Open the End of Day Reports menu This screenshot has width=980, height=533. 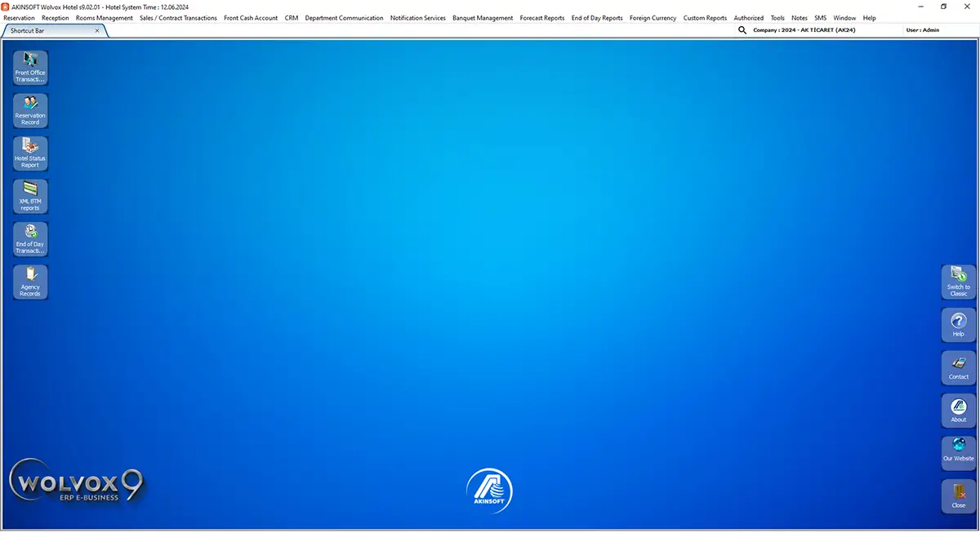coord(597,18)
